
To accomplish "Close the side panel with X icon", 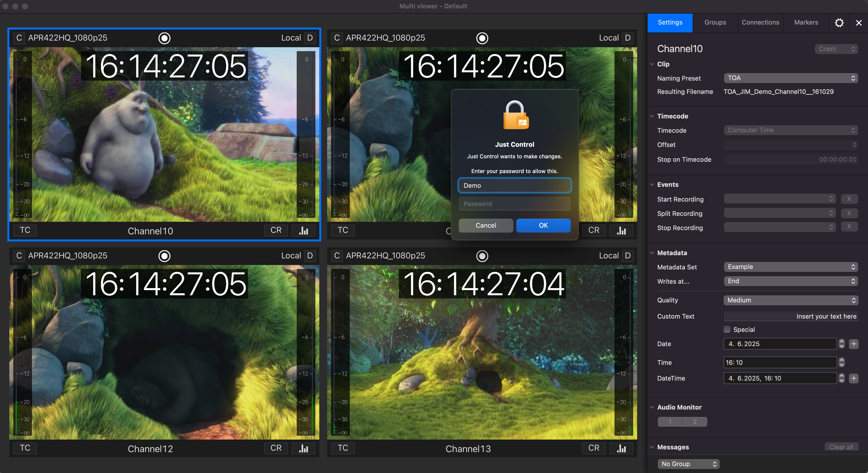I will [x=859, y=23].
